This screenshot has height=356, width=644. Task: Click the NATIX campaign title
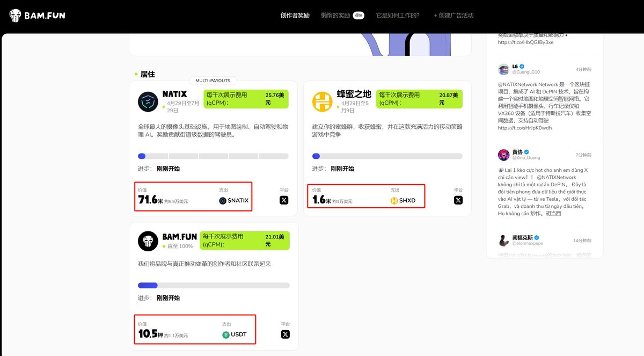[175, 94]
